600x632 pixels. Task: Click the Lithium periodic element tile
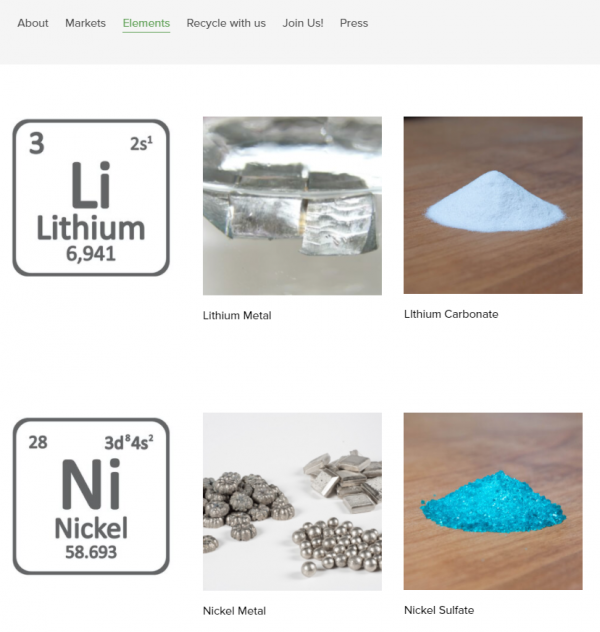click(x=91, y=198)
